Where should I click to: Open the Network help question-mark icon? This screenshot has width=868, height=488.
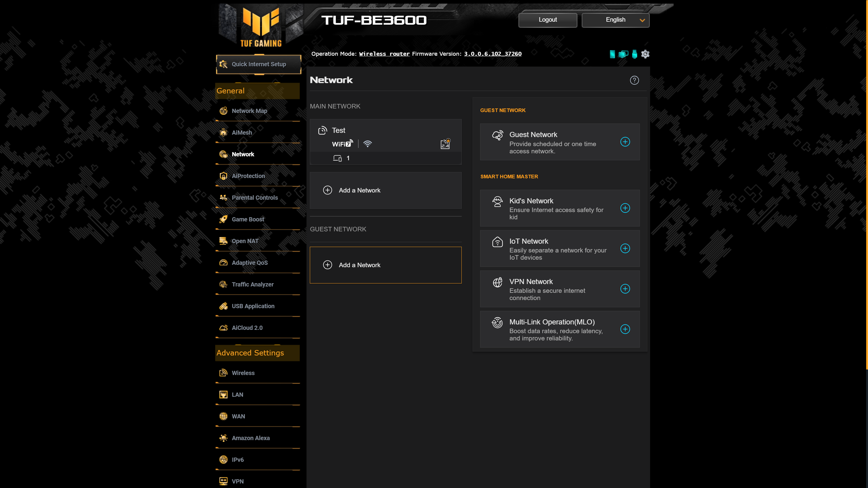click(634, 80)
